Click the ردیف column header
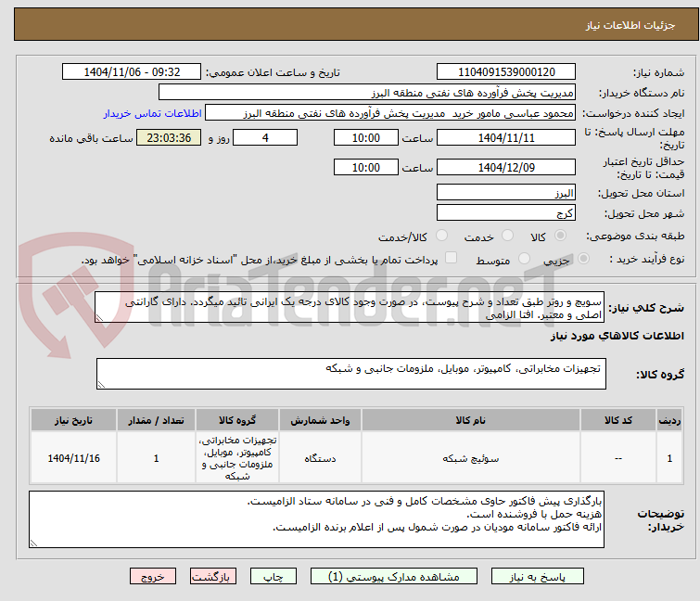Screen dimensions: 700x601 (669, 420)
